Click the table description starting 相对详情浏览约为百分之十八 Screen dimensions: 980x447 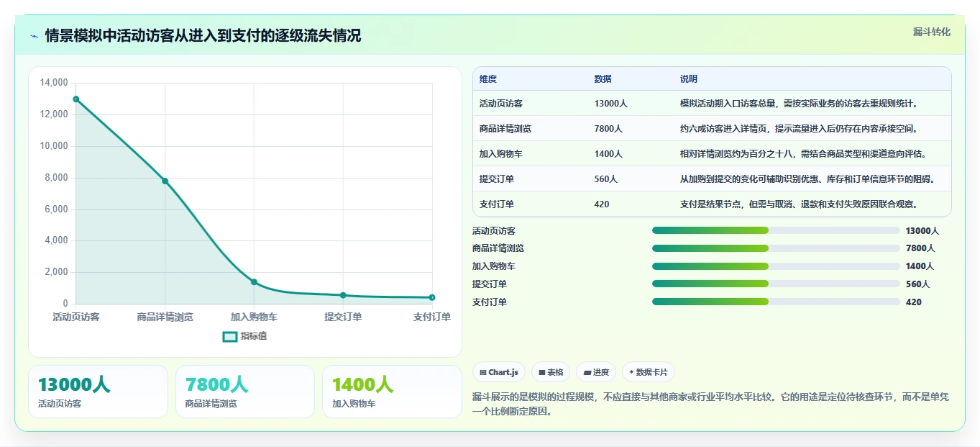tap(804, 154)
